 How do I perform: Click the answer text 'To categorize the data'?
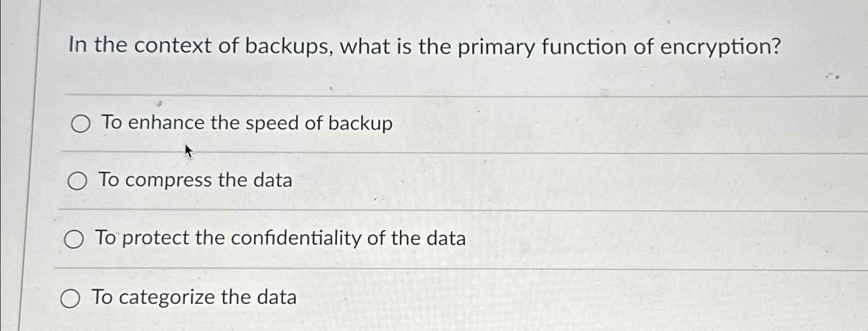tap(193, 298)
